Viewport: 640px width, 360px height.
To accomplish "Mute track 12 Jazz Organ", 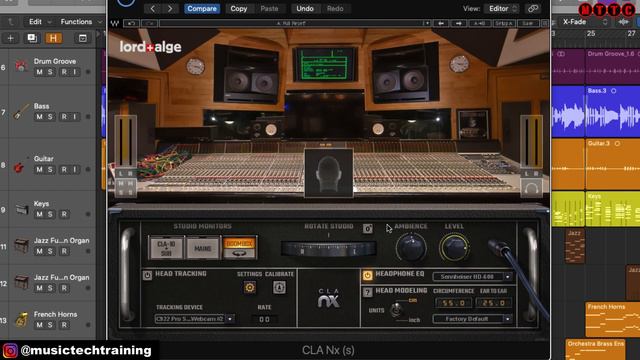I will tap(39, 288).
